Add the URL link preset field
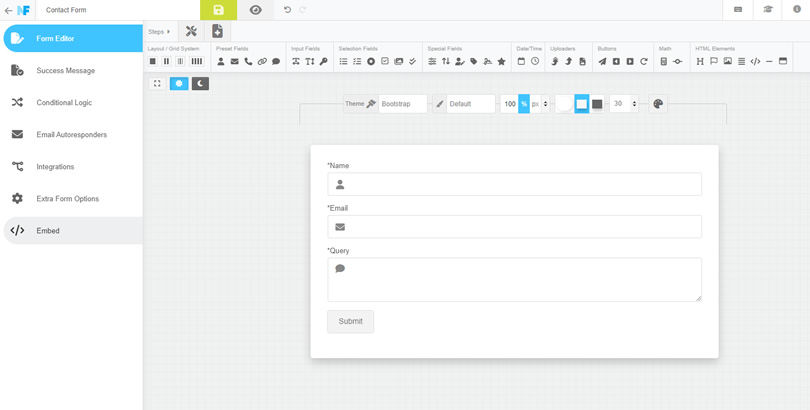This screenshot has width=810, height=410. coord(262,61)
